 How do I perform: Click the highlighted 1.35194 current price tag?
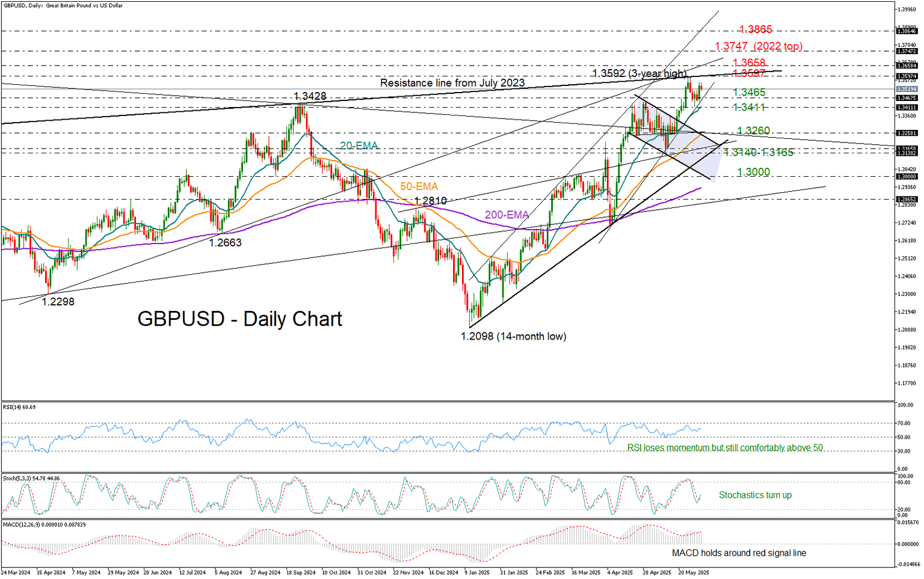tap(906, 88)
